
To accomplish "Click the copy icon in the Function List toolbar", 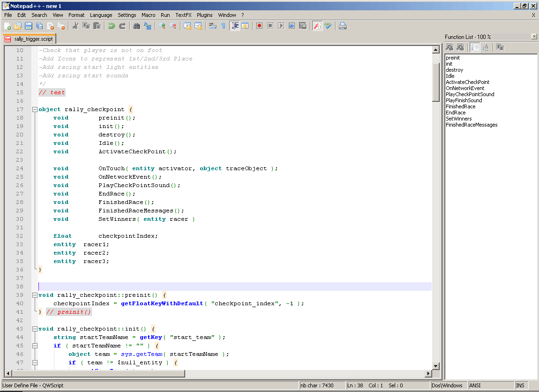I will coord(500,47).
